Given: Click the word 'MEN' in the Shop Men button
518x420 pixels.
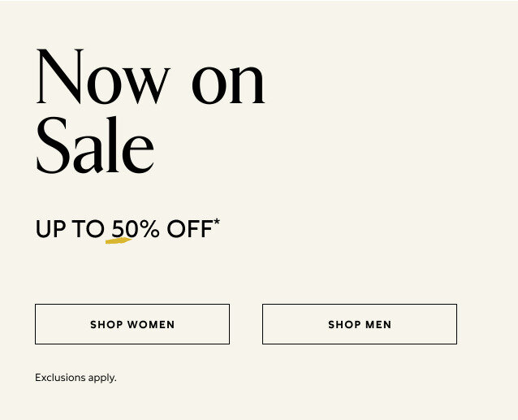Looking at the screenshot, I should pos(378,325).
